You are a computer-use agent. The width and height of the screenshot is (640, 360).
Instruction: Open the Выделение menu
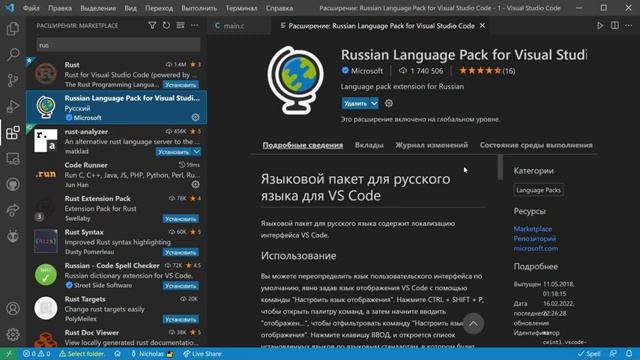click(x=98, y=8)
